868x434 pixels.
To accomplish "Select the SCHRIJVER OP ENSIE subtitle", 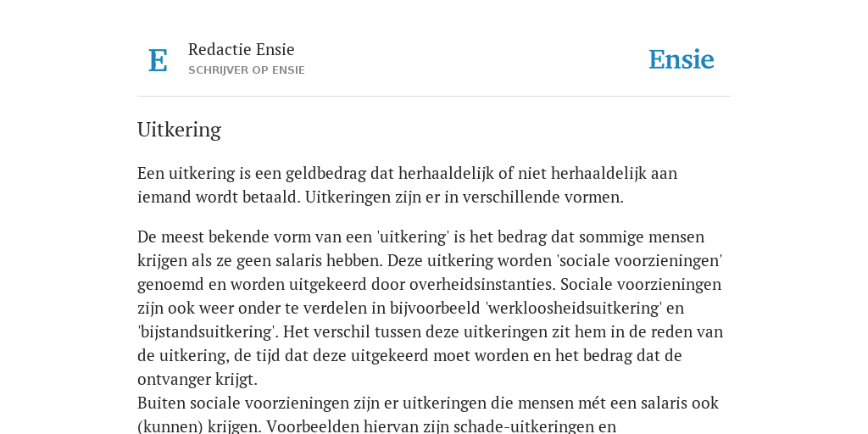I will click(x=247, y=70).
